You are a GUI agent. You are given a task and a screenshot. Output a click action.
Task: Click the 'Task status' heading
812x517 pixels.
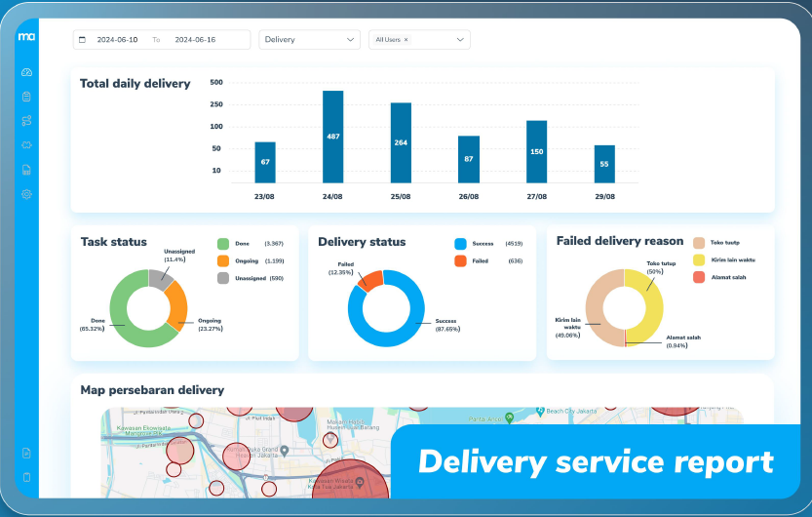point(114,242)
